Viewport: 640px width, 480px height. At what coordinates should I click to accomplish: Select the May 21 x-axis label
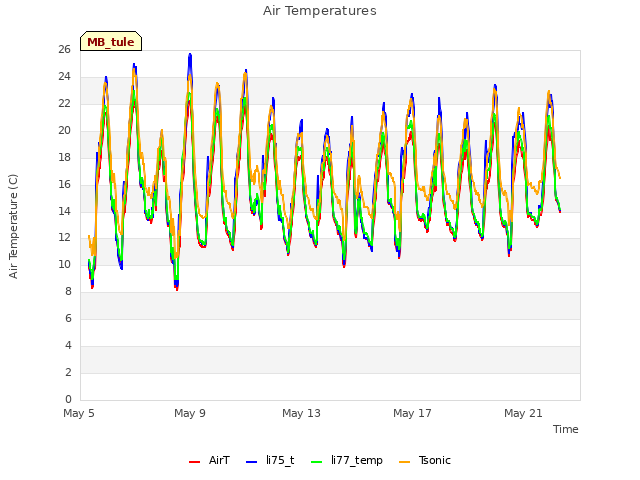coord(523,413)
